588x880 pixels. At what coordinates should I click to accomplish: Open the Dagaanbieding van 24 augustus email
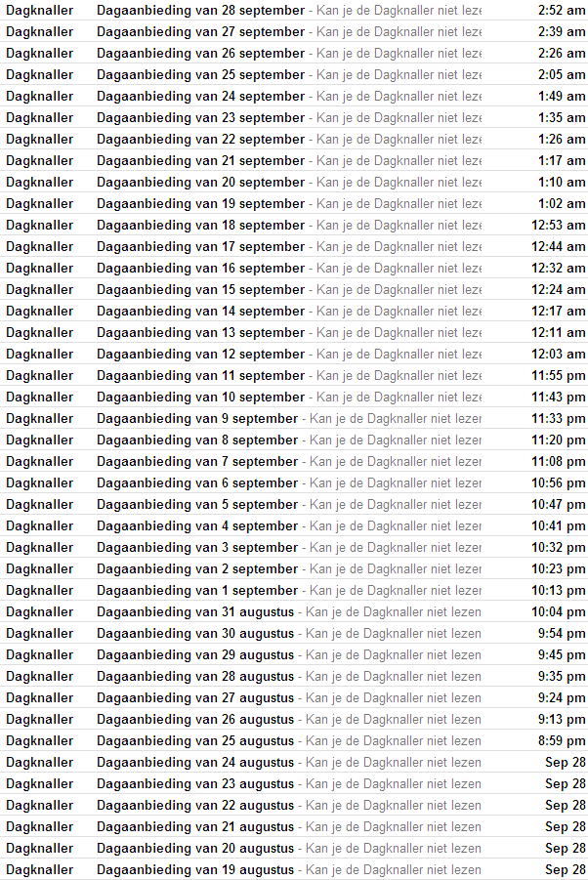(294, 762)
